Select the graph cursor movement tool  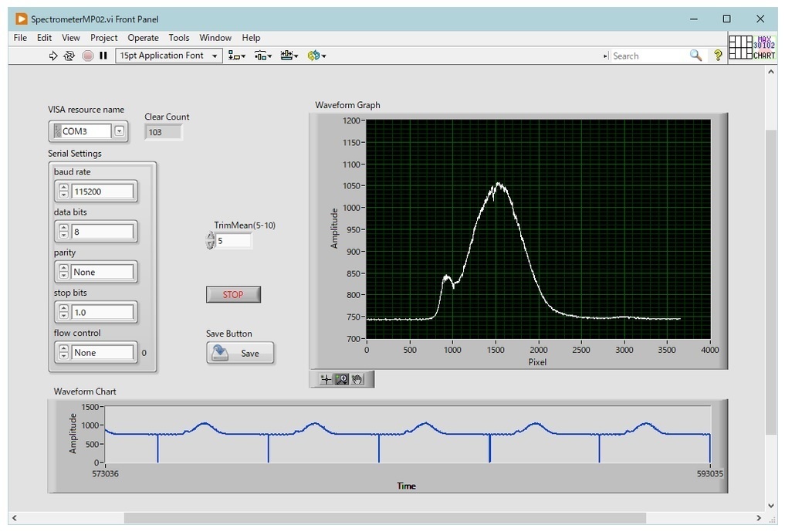[326, 379]
